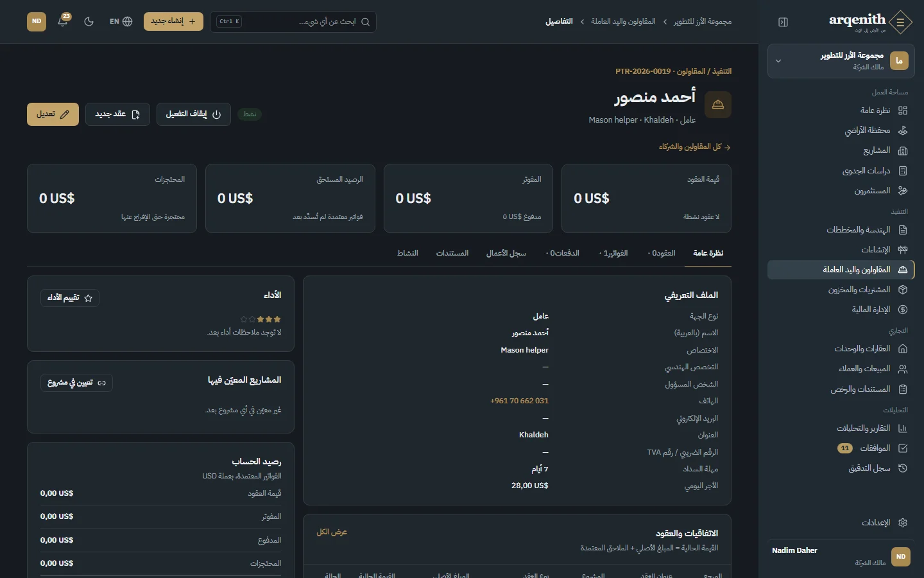
Task: Open المشتريات والمخزون in the sidebar
Action: tap(841, 290)
